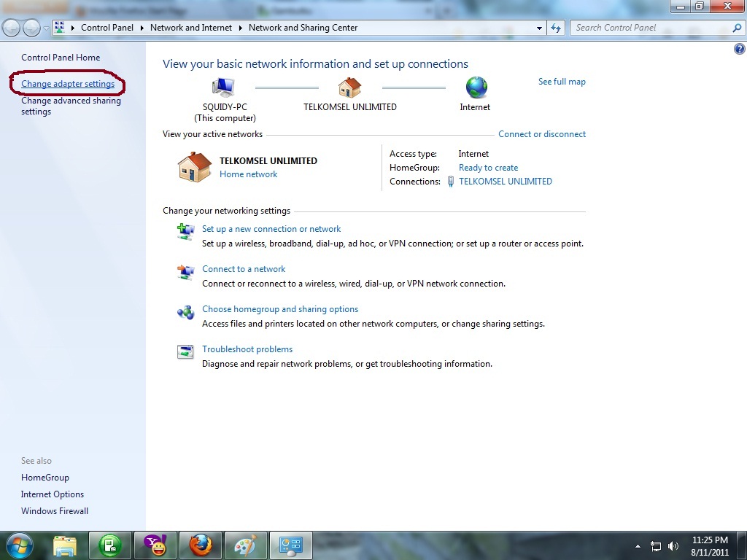The image size is (747, 560).
Task: Click the Control Panel icon in the address bar
Action: (60, 28)
